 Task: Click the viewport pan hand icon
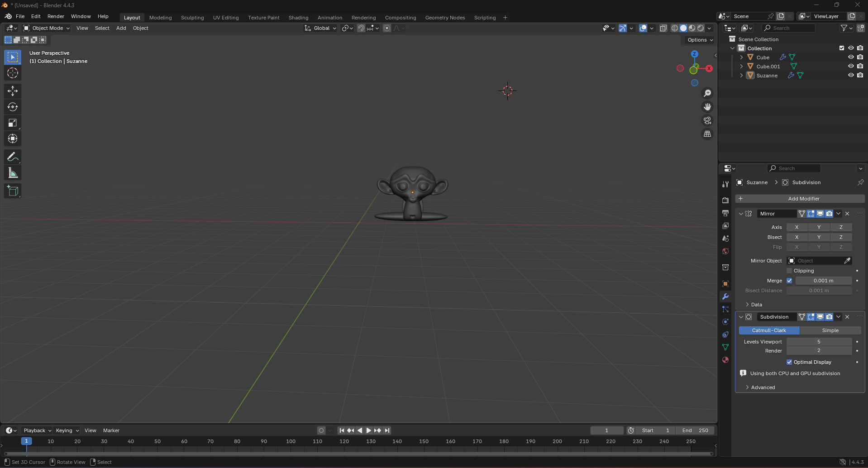click(707, 107)
